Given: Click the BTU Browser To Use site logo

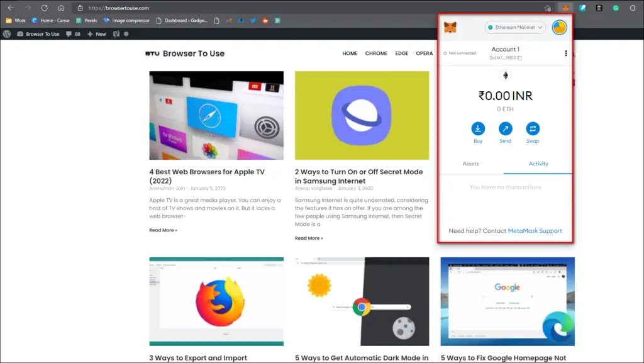Looking at the screenshot, I should click(x=185, y=53).
